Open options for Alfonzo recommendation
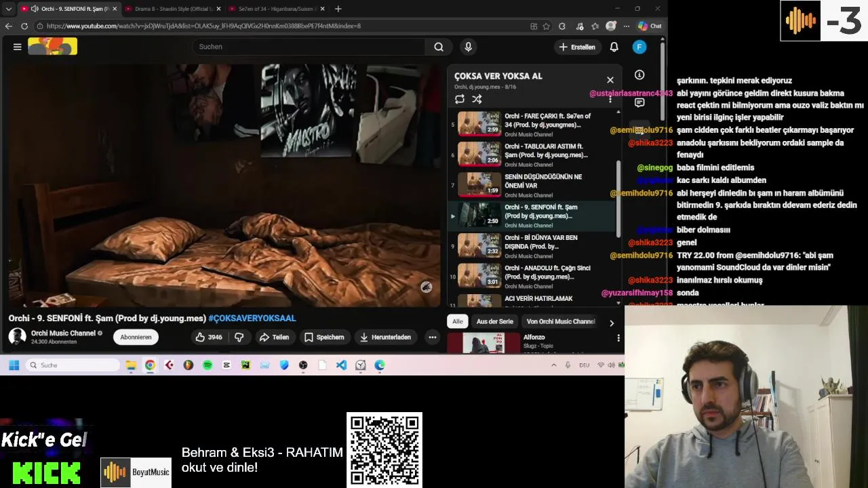Screen dimensions: 868x488 (x=618, y=338)
